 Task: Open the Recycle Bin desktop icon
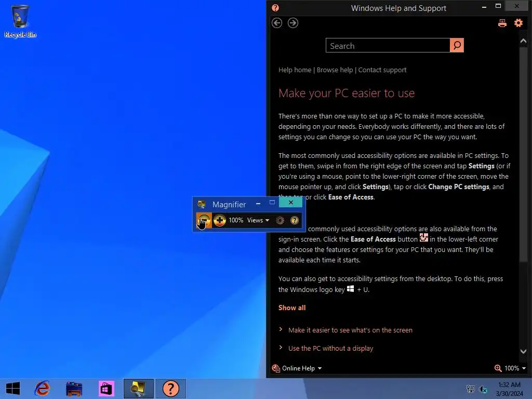point(20,21)
